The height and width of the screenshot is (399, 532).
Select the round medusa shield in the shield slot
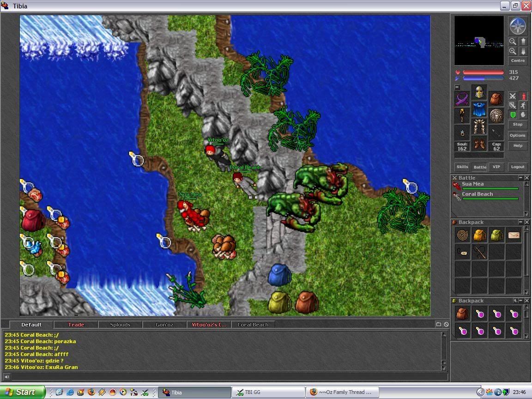[x=496, y=116]
